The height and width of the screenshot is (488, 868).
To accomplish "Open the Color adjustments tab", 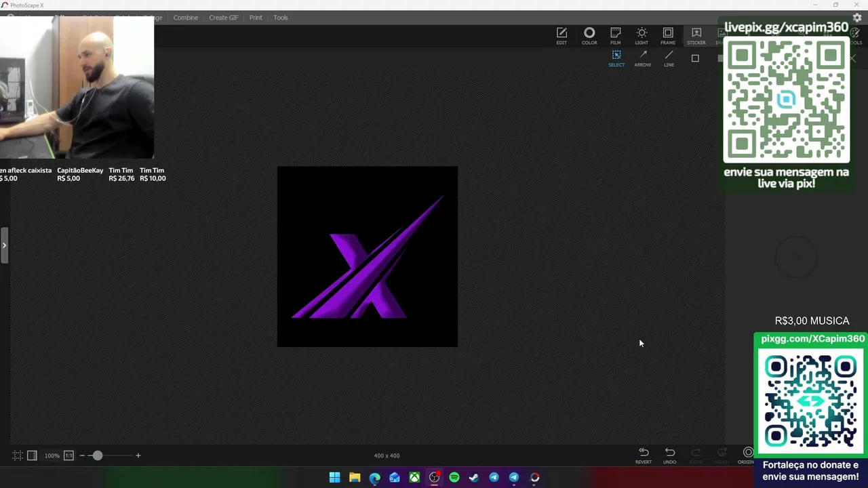I will (x=589, y=36).
